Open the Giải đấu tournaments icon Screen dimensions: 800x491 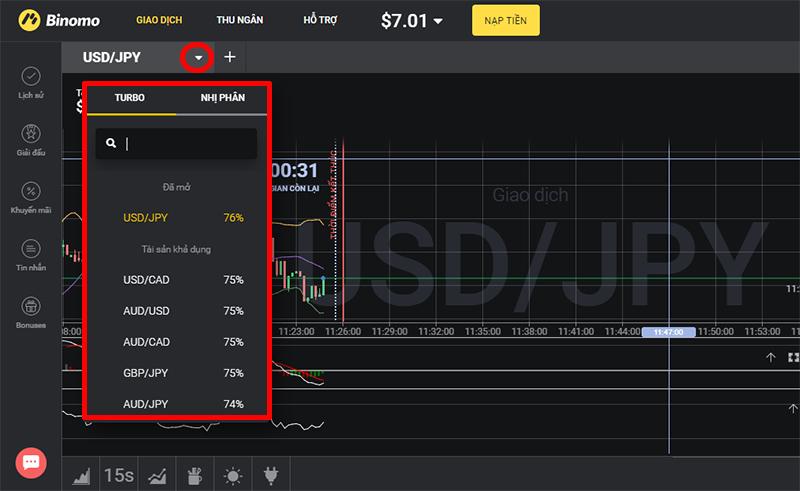(31, 134)
